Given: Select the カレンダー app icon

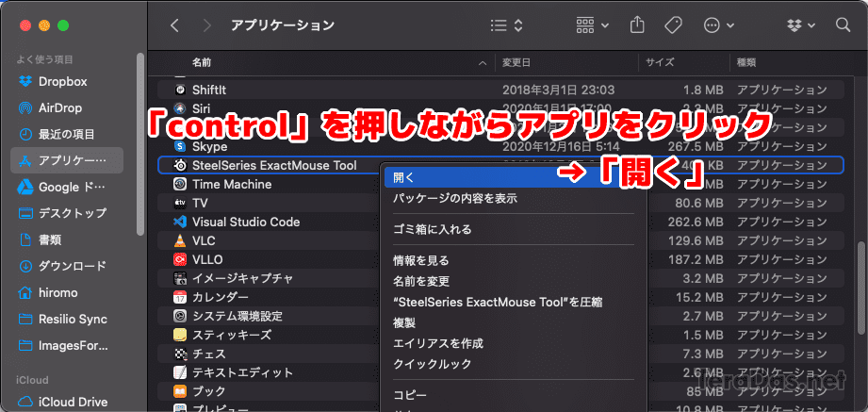Looking at the screenshot, I should (180, 297).
